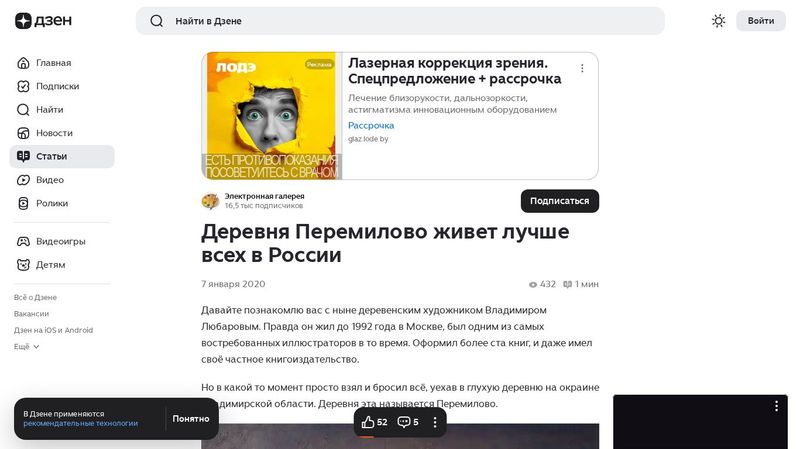Toggle the light/dark theme sun icon

(x=718, y=21)
